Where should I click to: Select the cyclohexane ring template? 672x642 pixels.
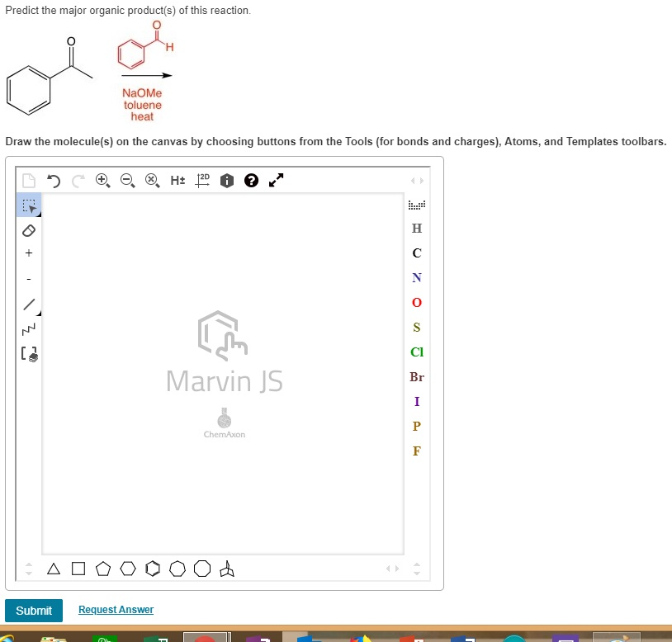(126, 568)
